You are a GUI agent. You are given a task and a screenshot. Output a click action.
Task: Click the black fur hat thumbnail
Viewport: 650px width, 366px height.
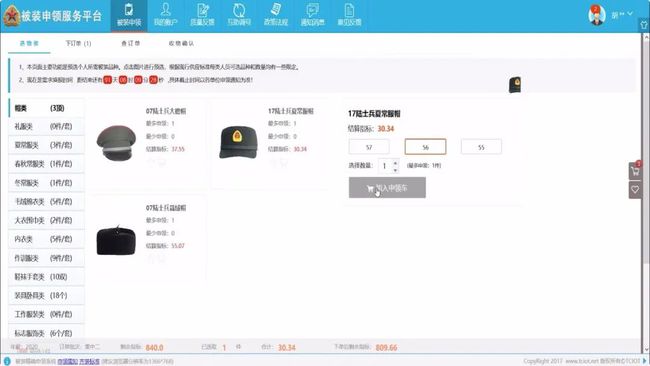(x=116, y=240)
